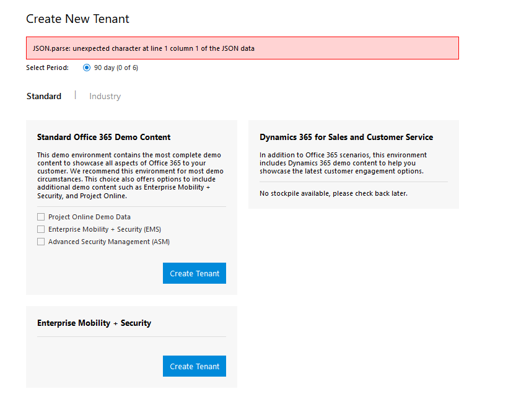Click Create Tenant under Enterprise Mobility + Security
This screenshot has width=516, height=420.
(195, 366)
